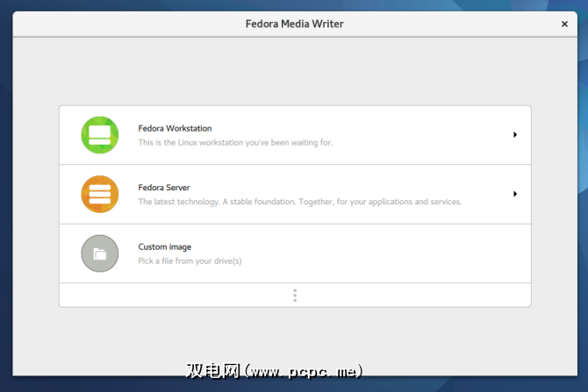Click the Fedora Media Writer title bar text

click(294, 24)
